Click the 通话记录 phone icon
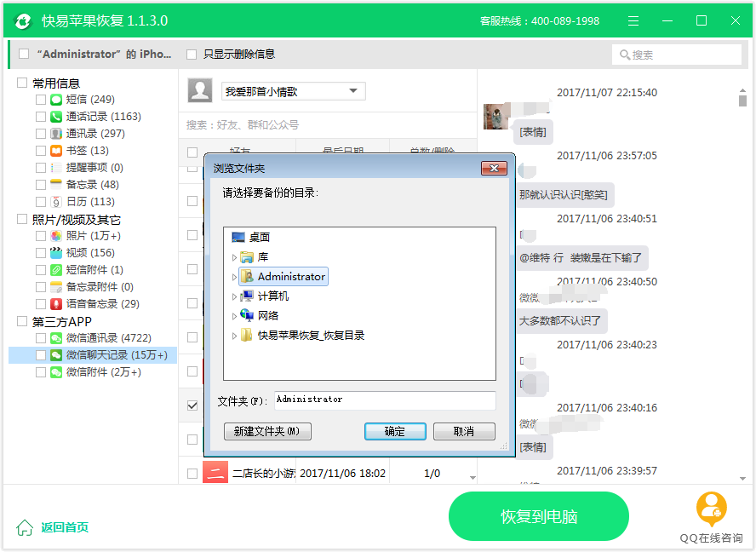 coord(56,117)
